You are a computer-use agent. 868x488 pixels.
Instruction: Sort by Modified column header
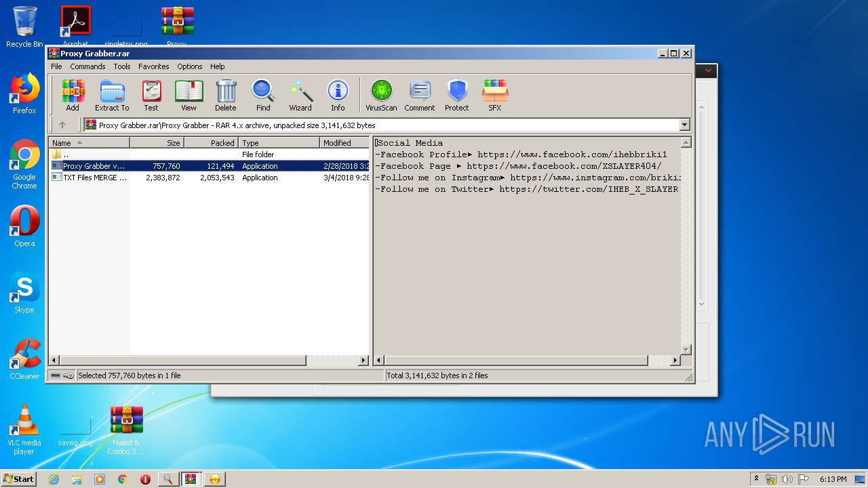(x=344, y=143)
